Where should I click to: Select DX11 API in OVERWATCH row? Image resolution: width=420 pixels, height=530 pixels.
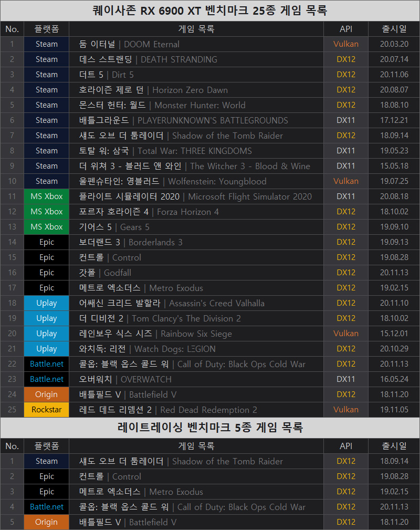(346, 379)
